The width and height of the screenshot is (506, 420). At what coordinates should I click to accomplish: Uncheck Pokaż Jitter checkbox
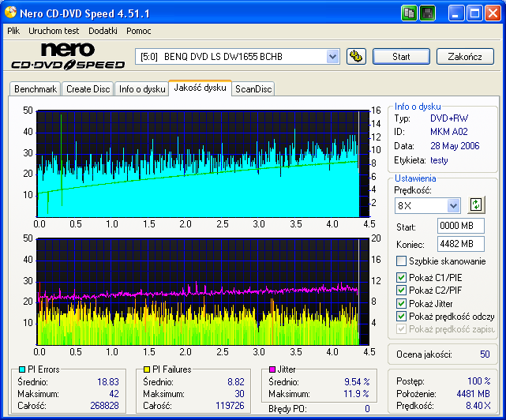[x=401, y=303]
